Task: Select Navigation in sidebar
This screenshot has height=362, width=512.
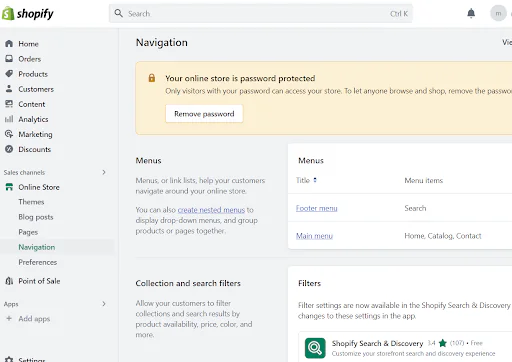Action: [x=37, y=247]
